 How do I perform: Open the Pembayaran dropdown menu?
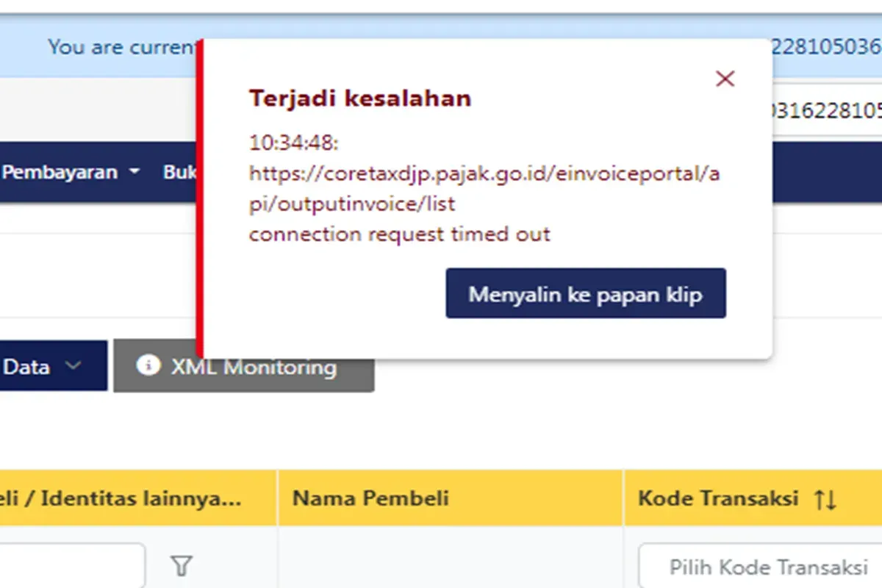(x=71, y=172)
